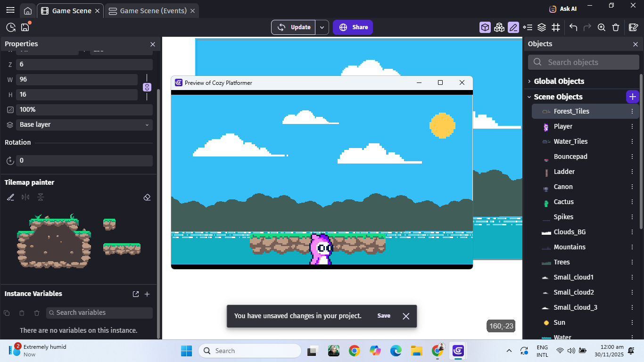Toggle the grid icon in toolbar

click(x=556, y=27)
